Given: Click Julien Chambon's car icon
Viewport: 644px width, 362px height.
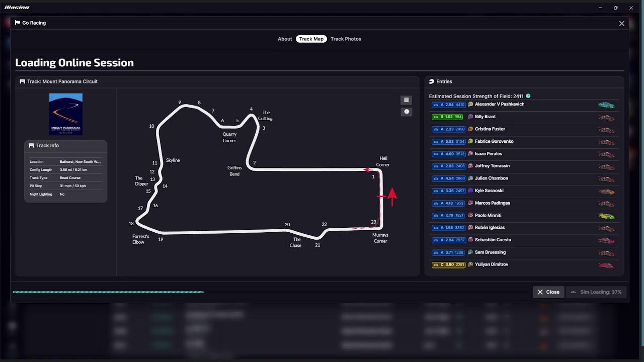Looking at the screenshot, I should coord(606,179).
